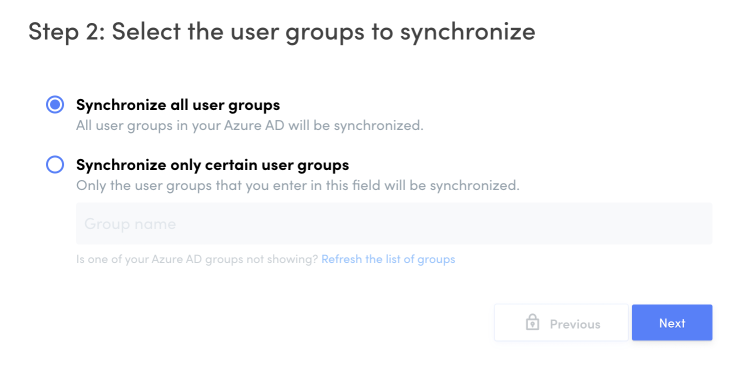Go forward with the Next button
Viewport: 739px width, 383px height.
672,323
